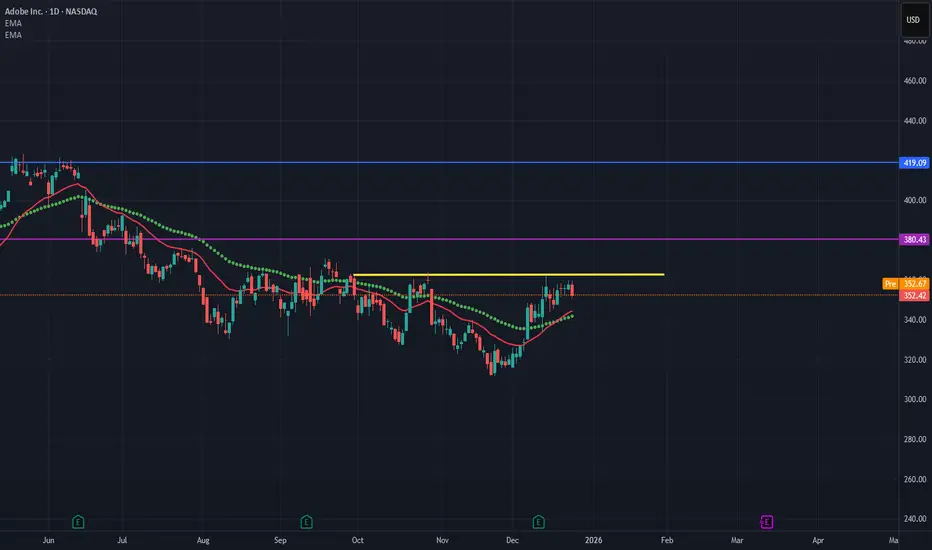Select the first EMA indicator label
Screen dimensions: 932x550
(x=13, y=23)
